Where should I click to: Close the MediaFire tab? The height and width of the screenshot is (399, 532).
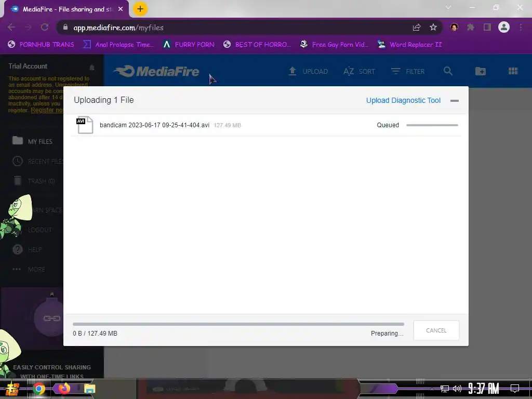click(121, 9)
